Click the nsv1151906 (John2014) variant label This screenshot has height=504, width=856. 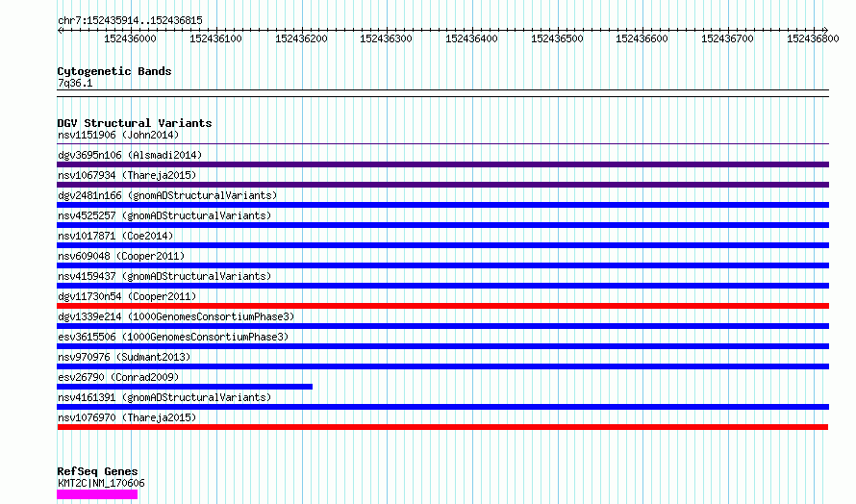[118, 135]
